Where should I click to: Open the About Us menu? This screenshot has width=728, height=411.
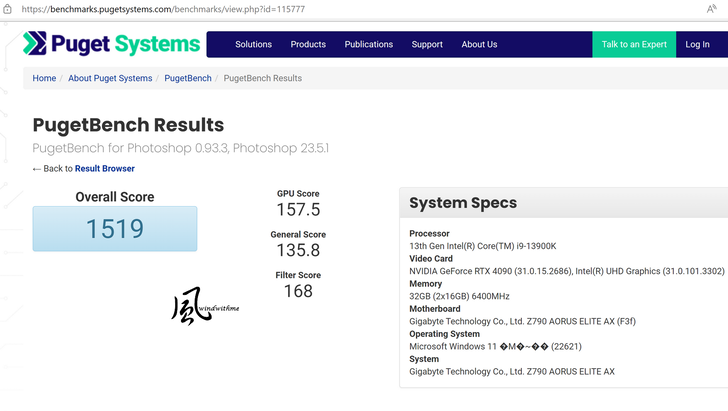point(479,44)
